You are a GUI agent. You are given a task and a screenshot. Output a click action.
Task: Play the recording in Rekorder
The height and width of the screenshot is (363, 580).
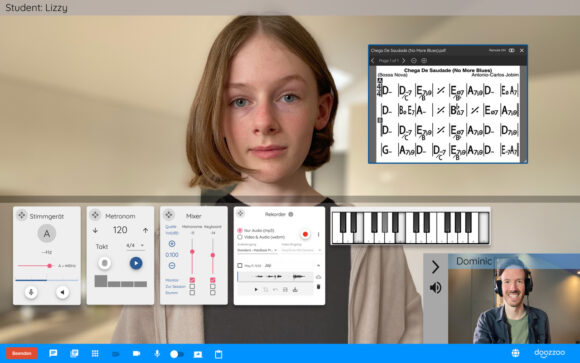point(256,290)
